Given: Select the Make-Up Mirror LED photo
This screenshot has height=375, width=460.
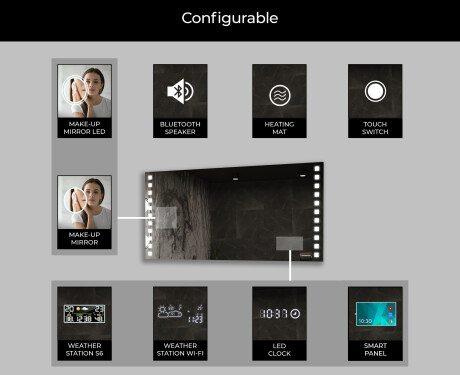Looking at the screenshot, I should [85, 91].
